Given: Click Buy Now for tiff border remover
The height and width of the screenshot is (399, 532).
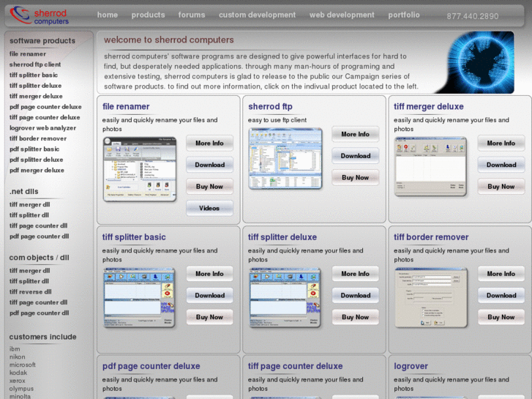Looking at the screenshot, I should [x=501, y=317].
